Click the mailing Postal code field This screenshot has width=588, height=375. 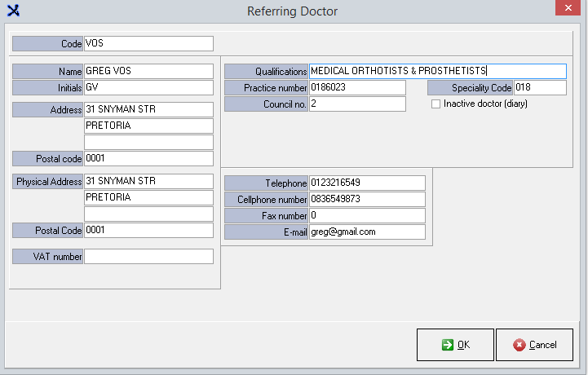(x=148, y=159)
